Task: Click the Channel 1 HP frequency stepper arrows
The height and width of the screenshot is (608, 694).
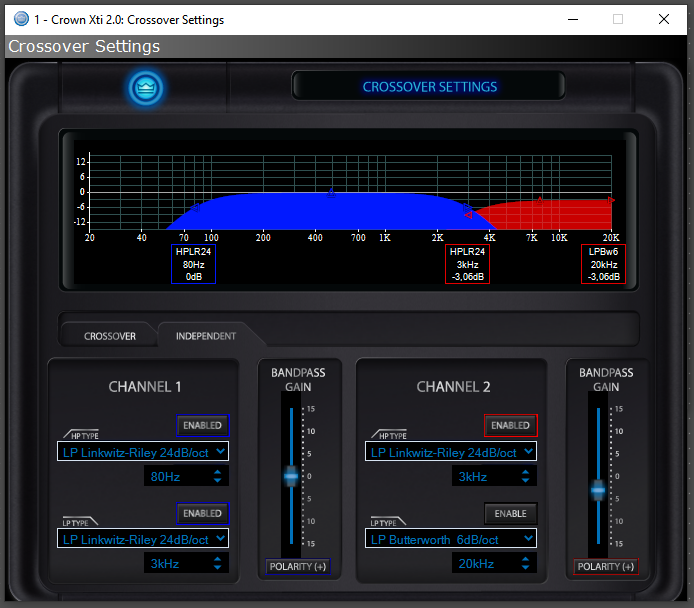Action: (218, 477)
